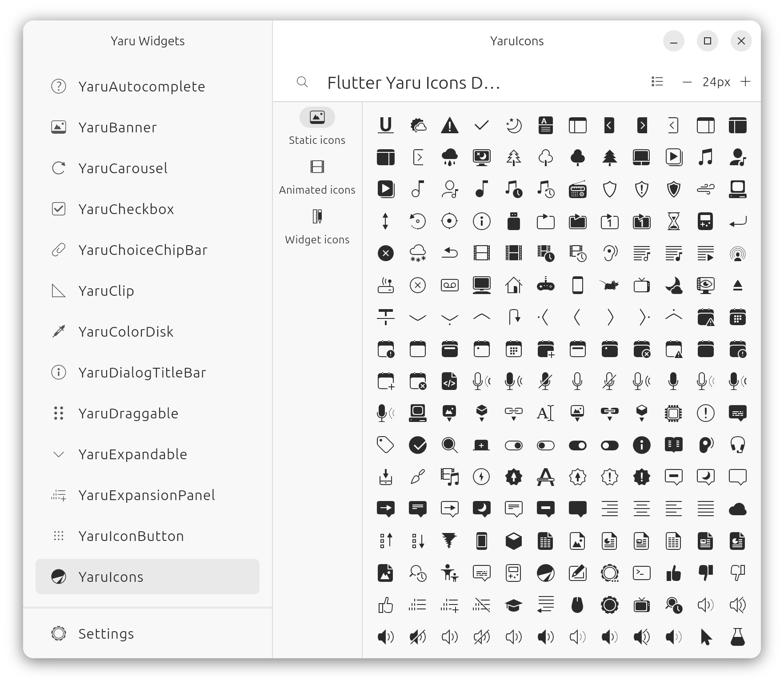The image size is (784, 684).
Task: Click the outlined switch-on toggle icon
Action: [x=514, y=445]
